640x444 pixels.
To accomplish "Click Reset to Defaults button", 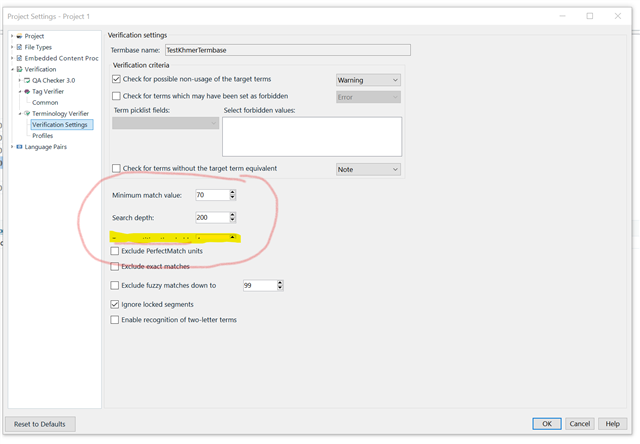I will [x=40, y=424].
